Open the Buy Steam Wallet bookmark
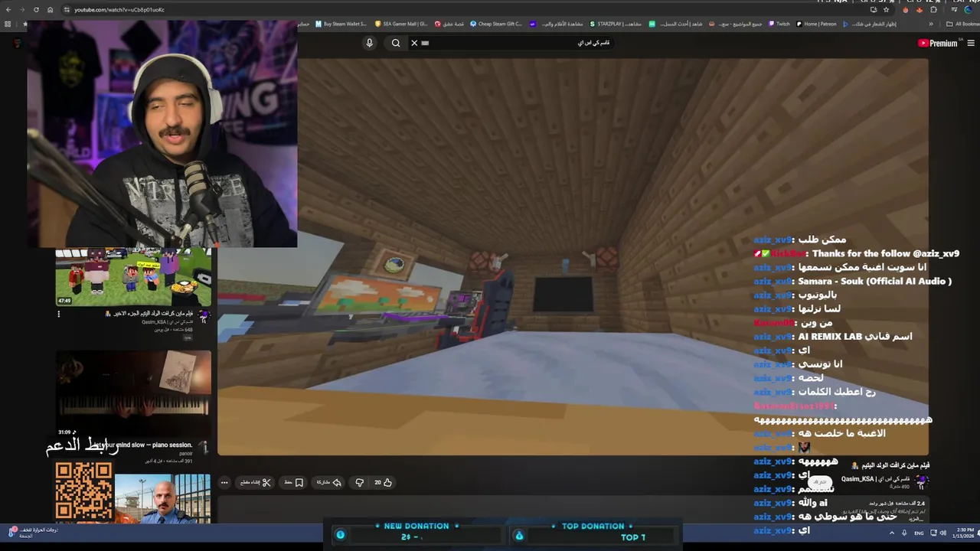This screenshot has width=980, height=551. (x=340, y=24)
